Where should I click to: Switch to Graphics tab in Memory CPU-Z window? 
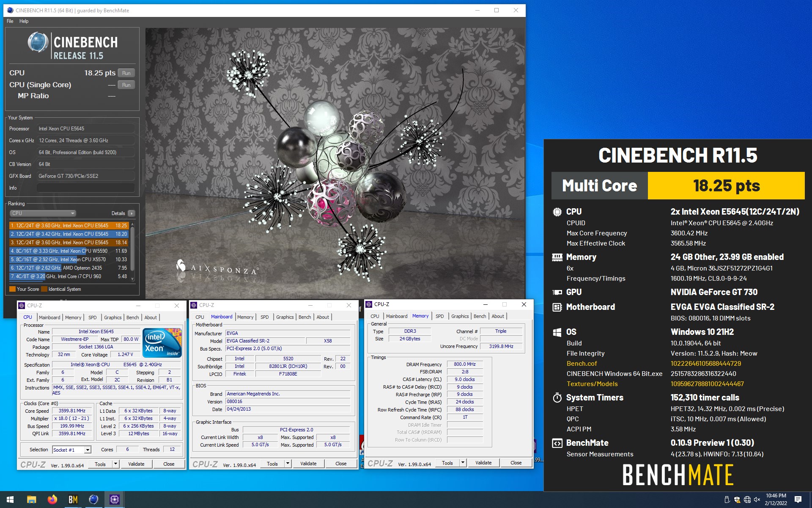click(x=460, y=316)
